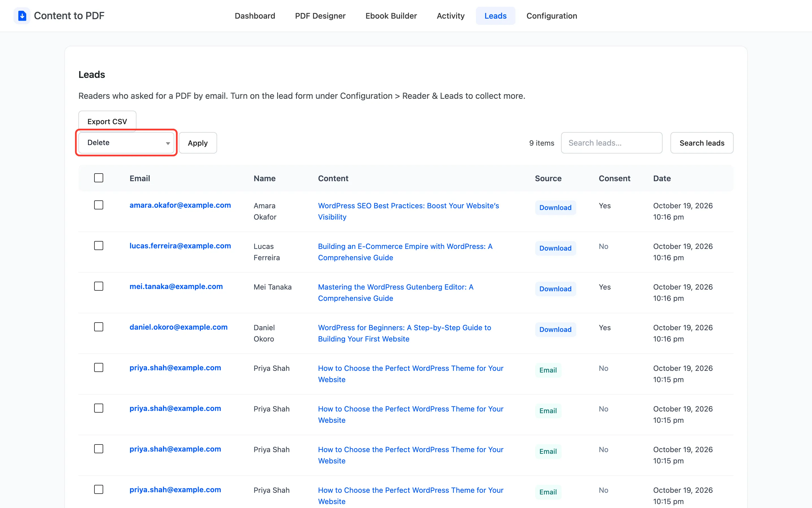The image size is (812, 508).
Task: Focus the Search leads input field
Action: pyautogui.click(x=611, y=143)
